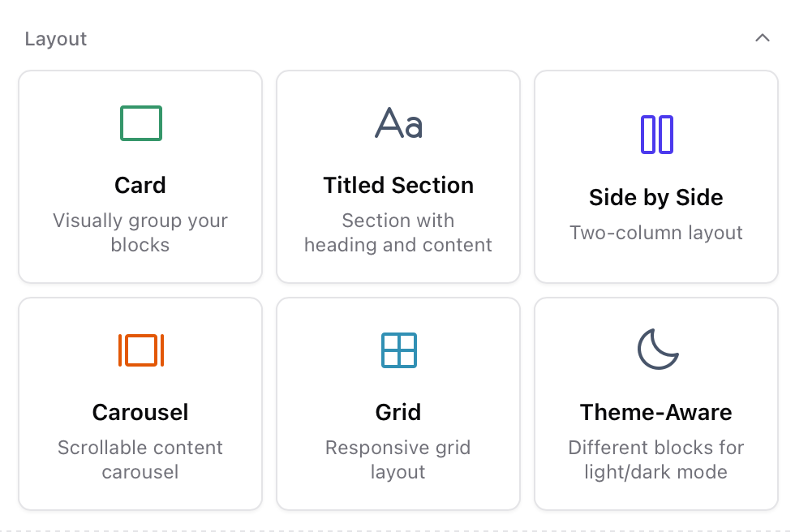Collapse the Layout section chevron
795x532 pixels.
pyautogui.click(x=762, y=38)
